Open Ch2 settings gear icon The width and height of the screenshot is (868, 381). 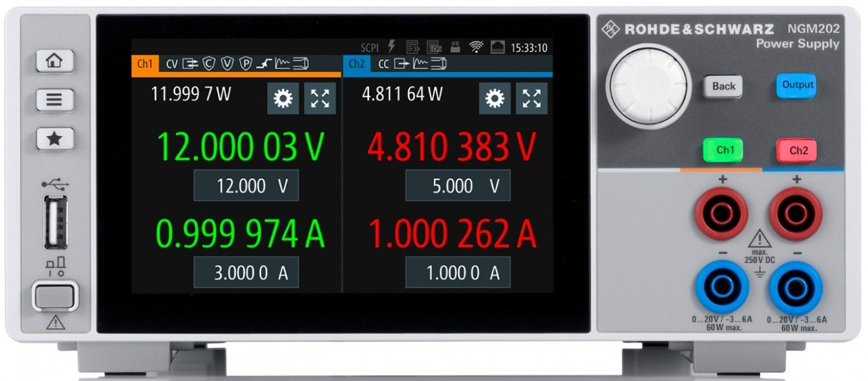point(495,99)
